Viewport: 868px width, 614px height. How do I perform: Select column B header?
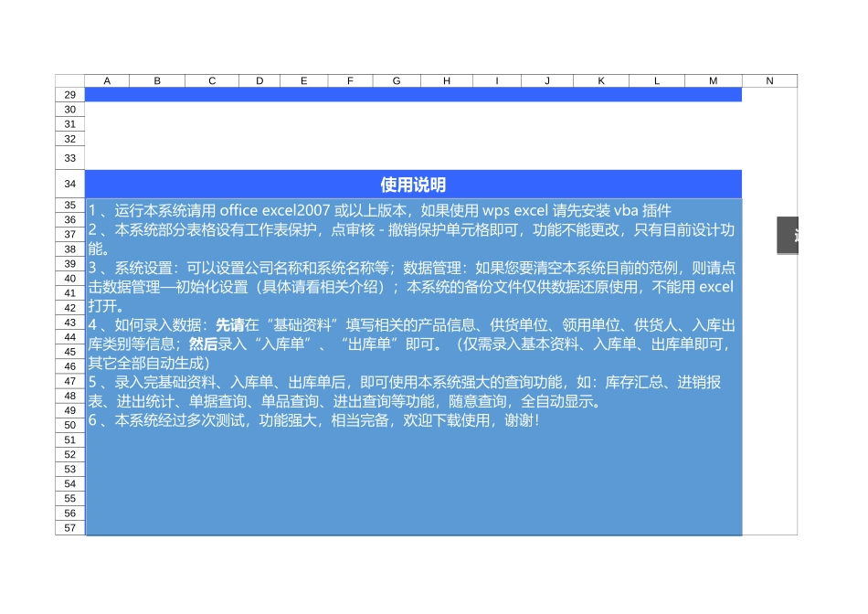[157, 80]
